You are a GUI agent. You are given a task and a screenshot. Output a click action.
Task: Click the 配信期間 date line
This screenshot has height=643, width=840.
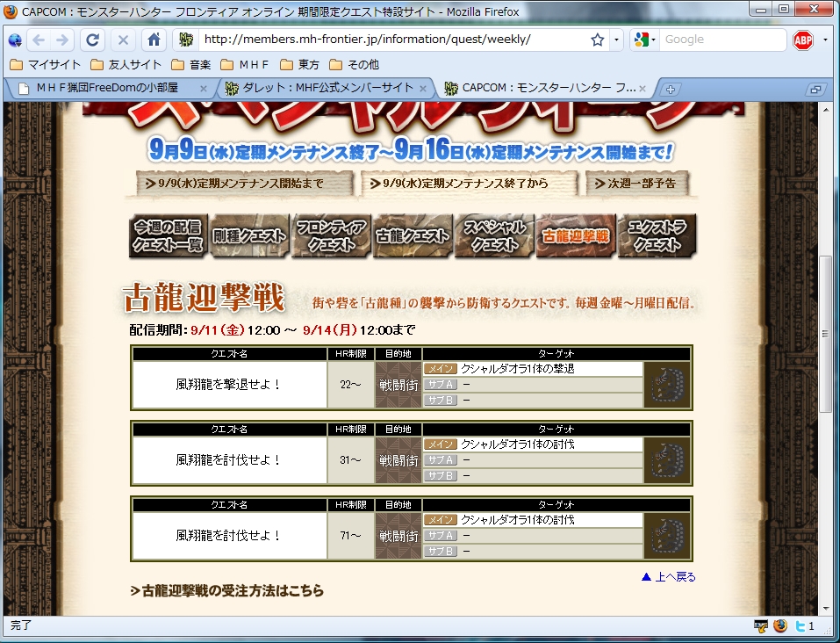point(272,329)
